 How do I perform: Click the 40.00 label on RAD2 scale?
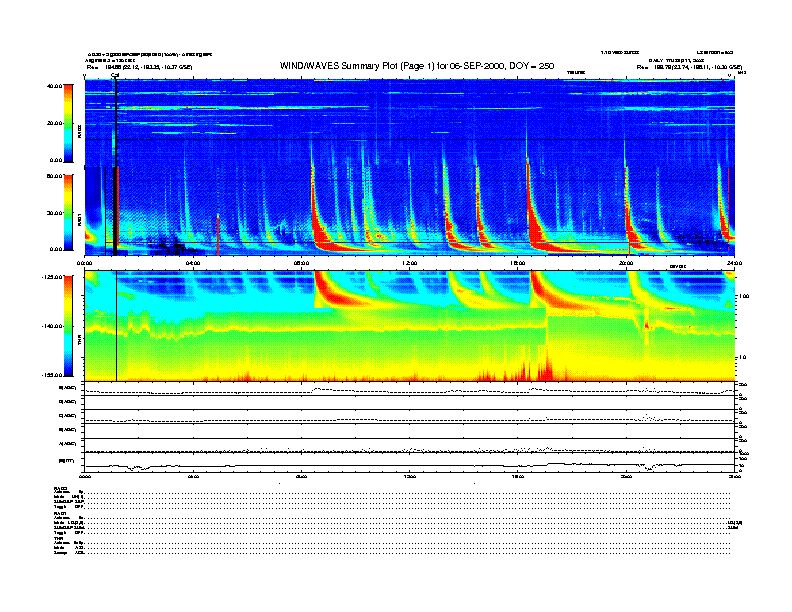click(x=54, y=86)
